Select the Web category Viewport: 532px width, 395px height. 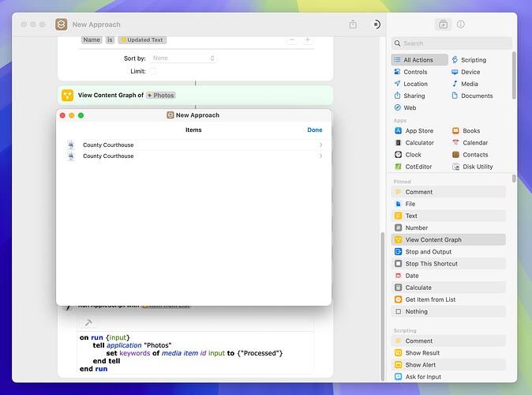coord(405,107)
